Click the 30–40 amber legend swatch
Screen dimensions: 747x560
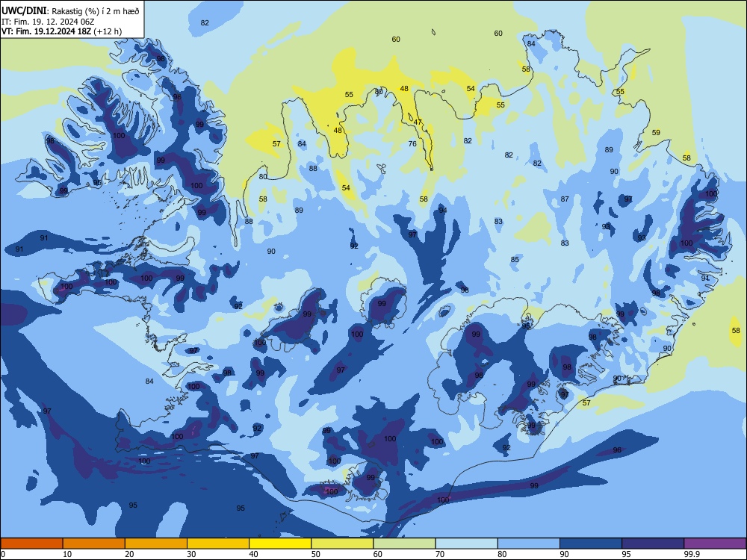(218, 544)
